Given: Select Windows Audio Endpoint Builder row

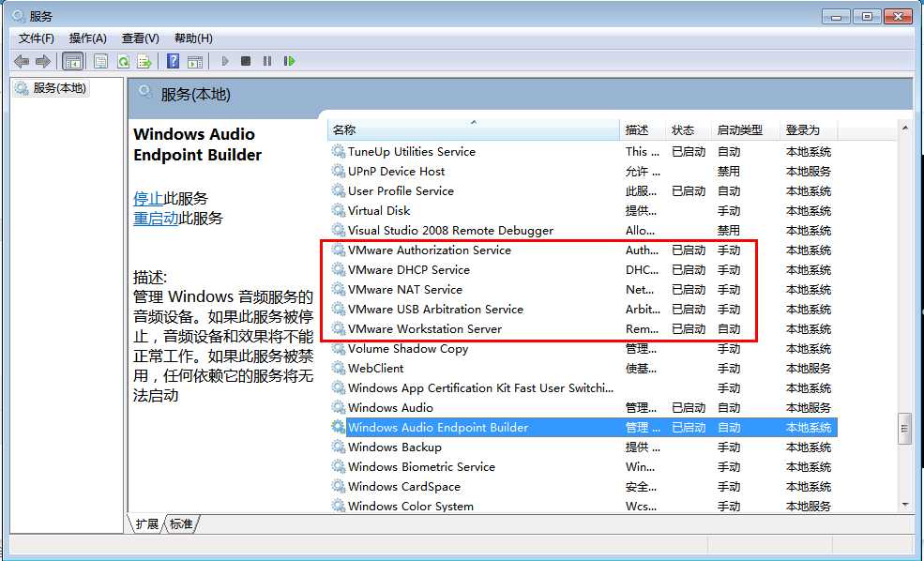Looking at the screenshot, I should (x=583, y=428).
